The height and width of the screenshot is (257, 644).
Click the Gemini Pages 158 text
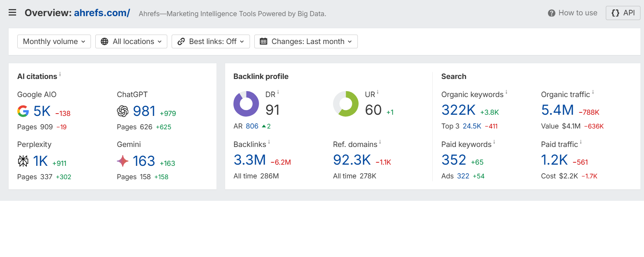coord(134,177)
